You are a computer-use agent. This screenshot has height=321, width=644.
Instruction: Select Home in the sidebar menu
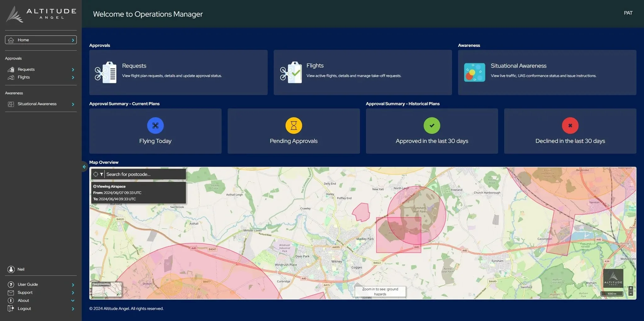coord(41,40)
